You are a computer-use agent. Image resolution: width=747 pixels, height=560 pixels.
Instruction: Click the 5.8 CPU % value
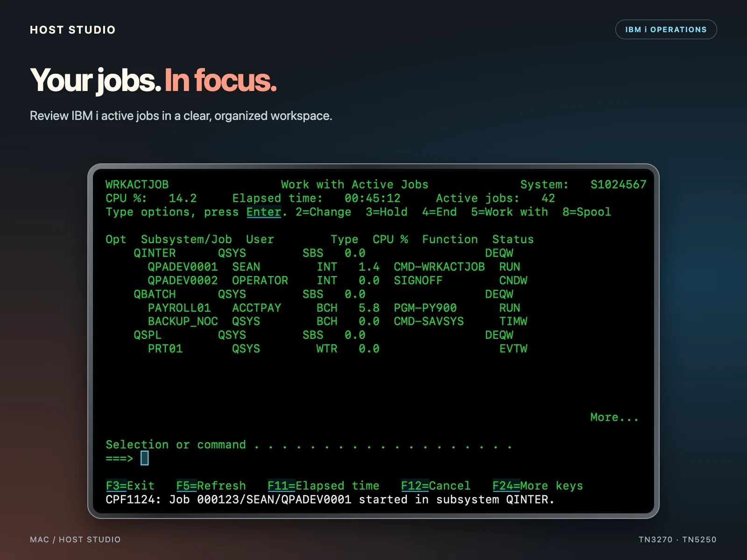click(369, 308)
